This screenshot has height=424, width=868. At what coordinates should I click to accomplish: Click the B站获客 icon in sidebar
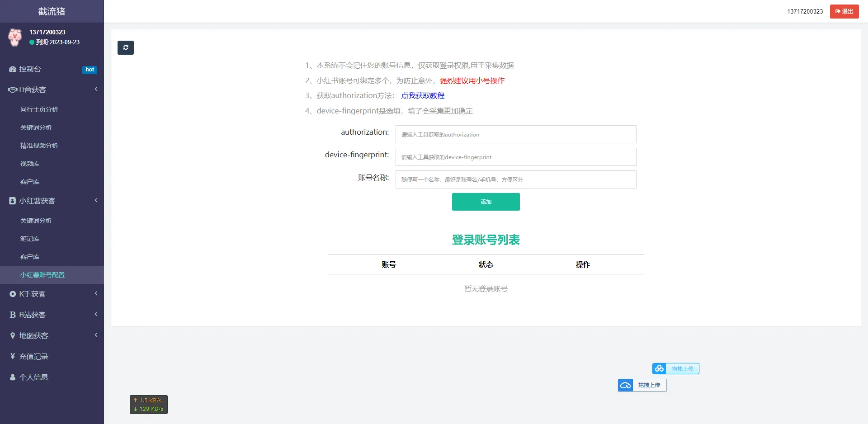[12, 314]
